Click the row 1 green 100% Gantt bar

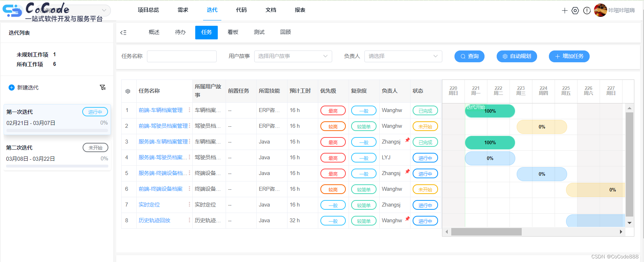pos(490,111)
